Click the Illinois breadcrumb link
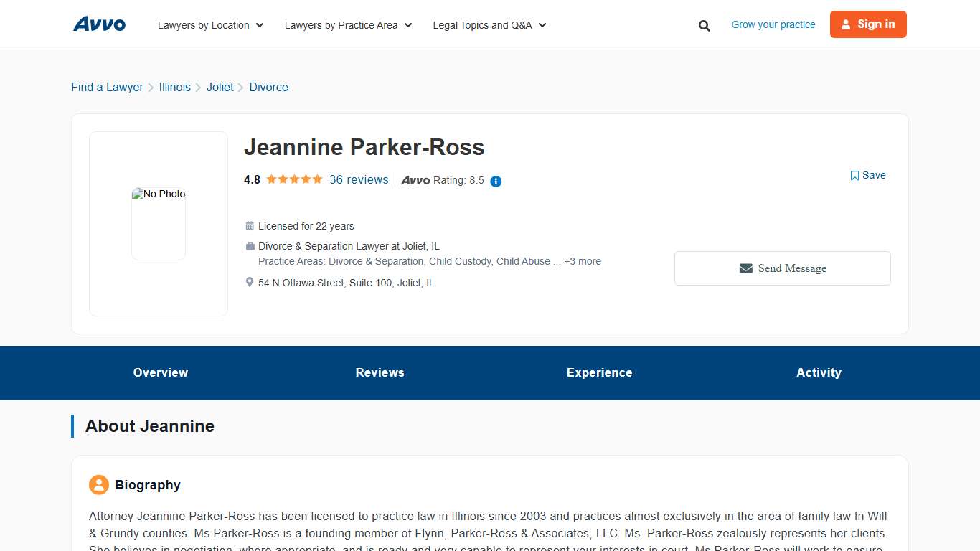Viewport: 980px width, 551px height. (x=174, y=87)
